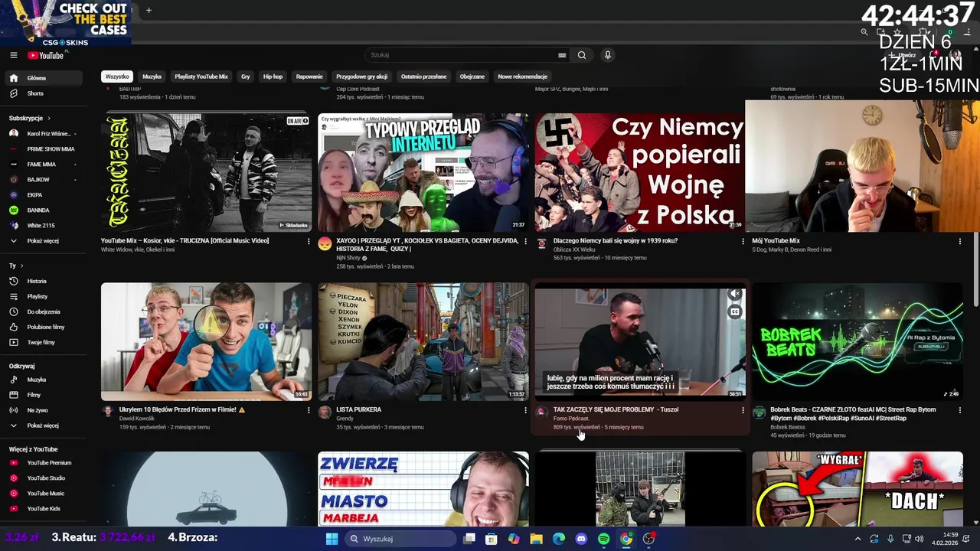Open Historia in the sidebar
This screenshot has width=980, height=551.
(x=44, y=281)
